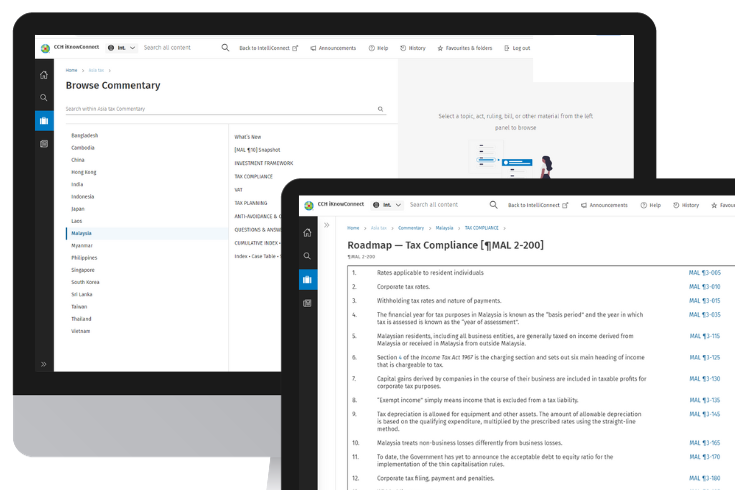
Task: Open What's New in commentary list
Action: tap(247, 136)
